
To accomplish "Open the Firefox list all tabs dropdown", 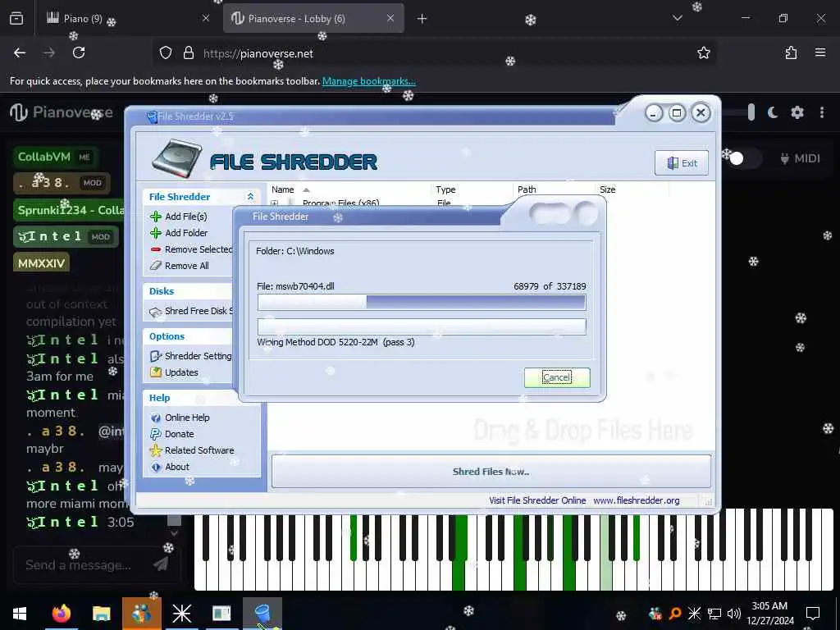I will coord(678,18).
